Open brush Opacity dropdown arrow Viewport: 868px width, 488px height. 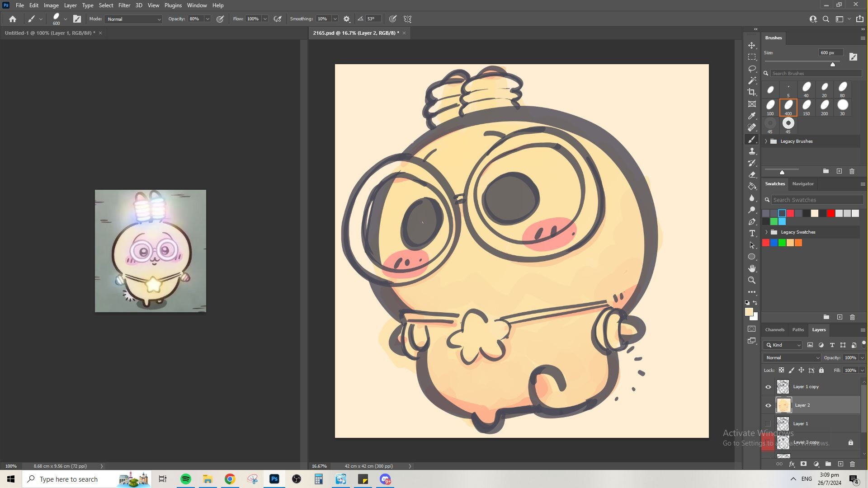coord(208,19)
